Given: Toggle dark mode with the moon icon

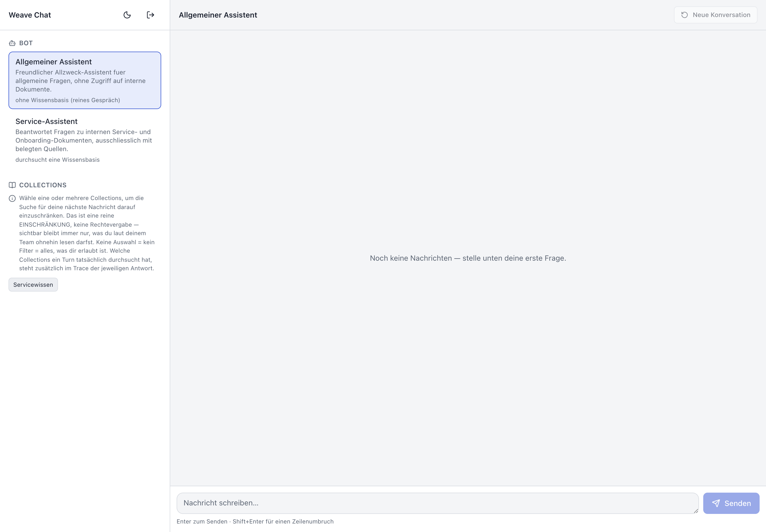Looking at the screenshot, I should pyautogui.click(x=127, y=15).
